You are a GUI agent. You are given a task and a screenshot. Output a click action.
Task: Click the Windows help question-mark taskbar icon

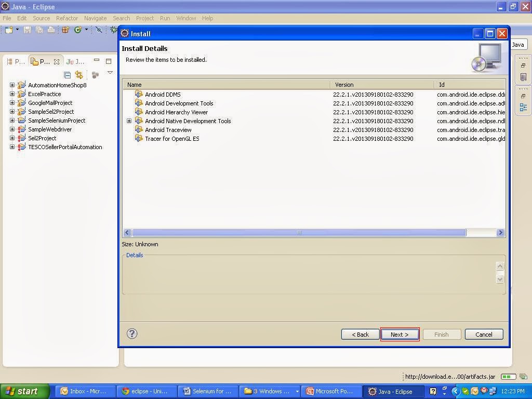coord(433,391)
